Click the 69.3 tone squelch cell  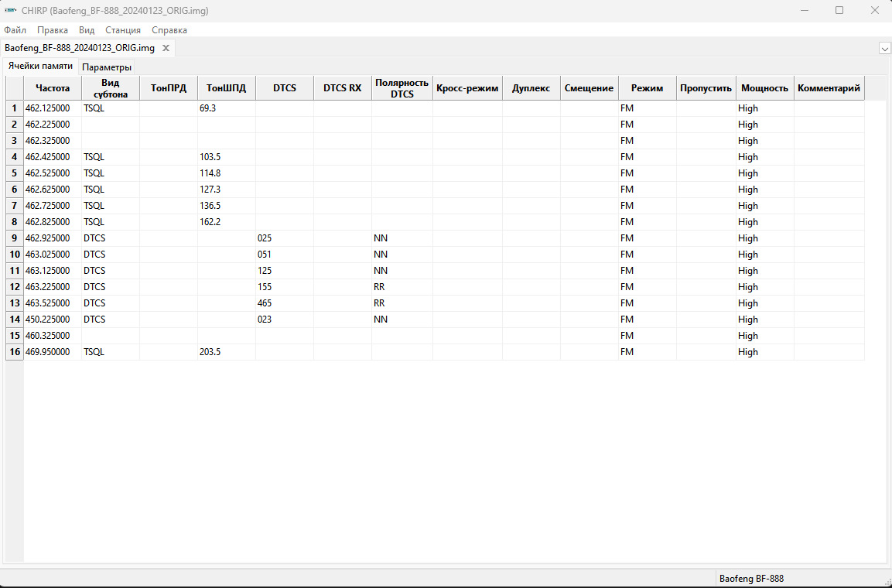226,108
